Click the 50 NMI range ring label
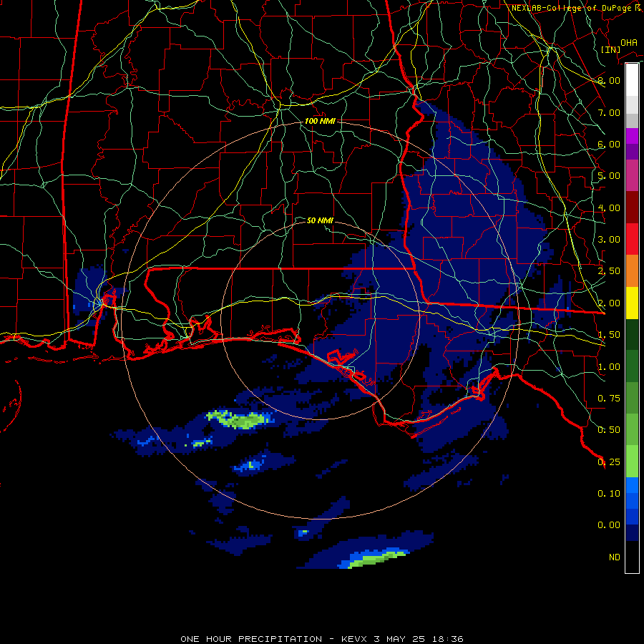 click(320, 220)
